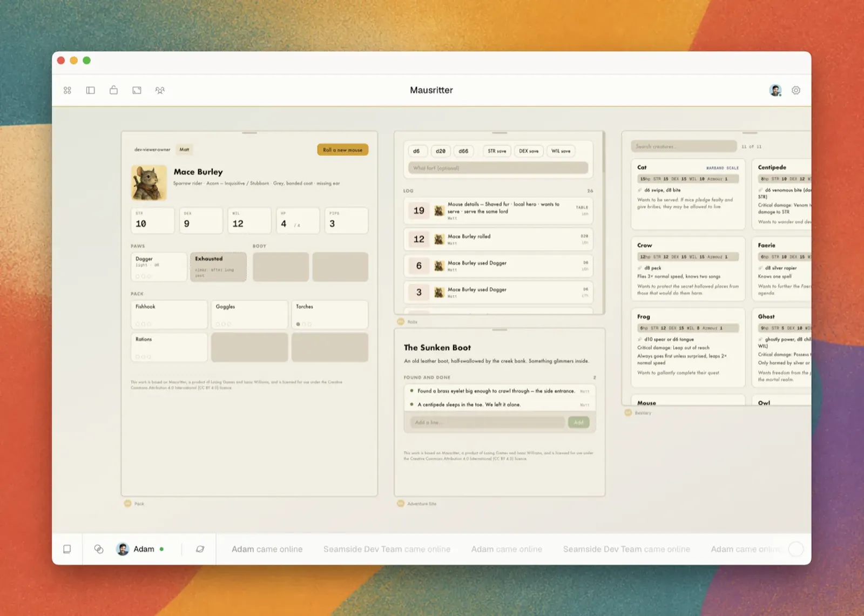864x616 pixels.
Task: Roll the d66 die
Action: 464,151
